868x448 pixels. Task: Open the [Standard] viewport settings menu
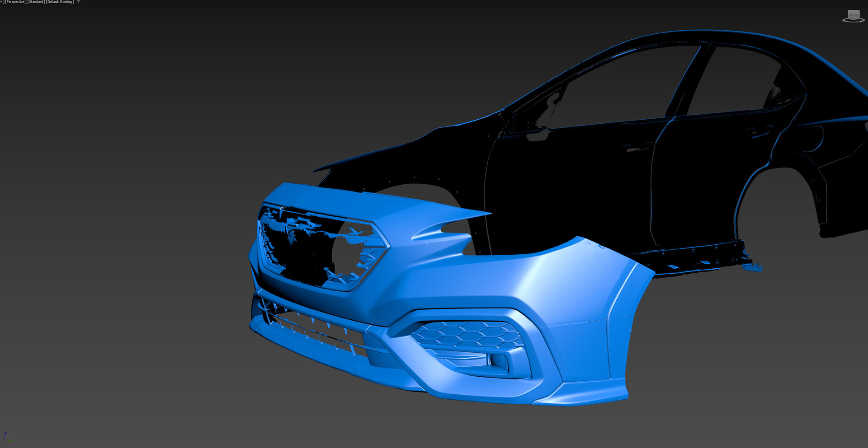(x=36, y=2)
